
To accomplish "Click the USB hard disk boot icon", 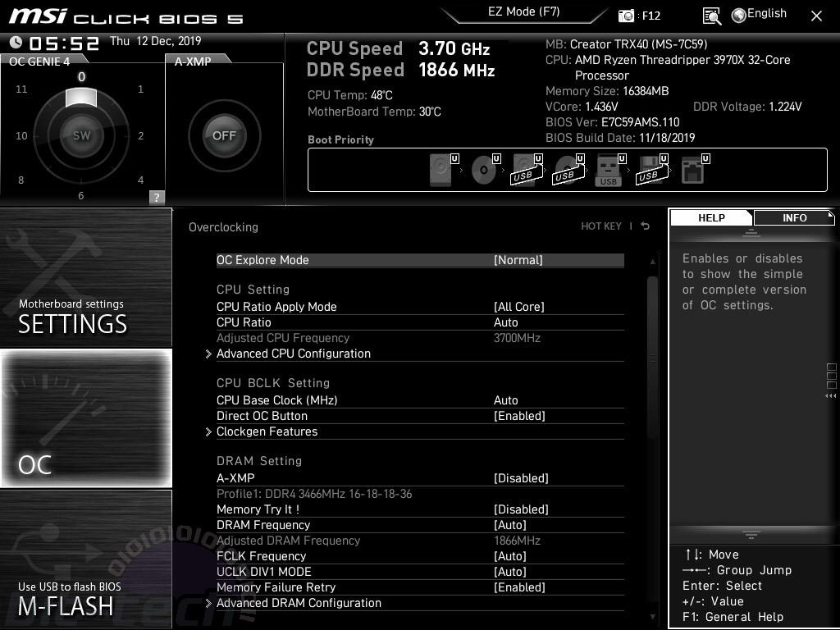I will tap(526, 169).
